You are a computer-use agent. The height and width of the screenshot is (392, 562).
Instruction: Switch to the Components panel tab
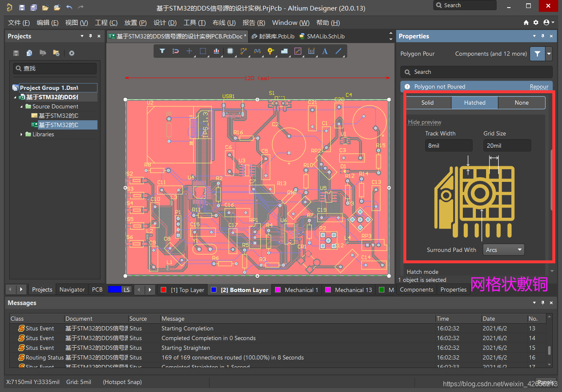tap(416, 289)
